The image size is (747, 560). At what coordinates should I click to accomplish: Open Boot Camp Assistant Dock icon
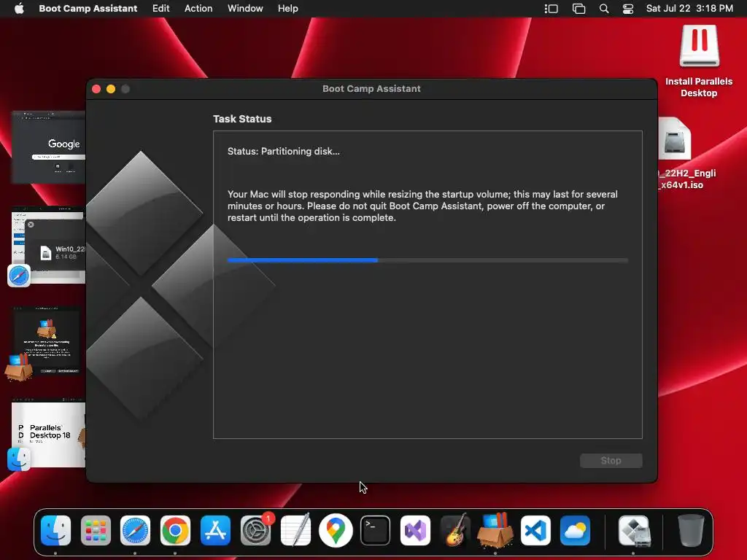[634, 531]
